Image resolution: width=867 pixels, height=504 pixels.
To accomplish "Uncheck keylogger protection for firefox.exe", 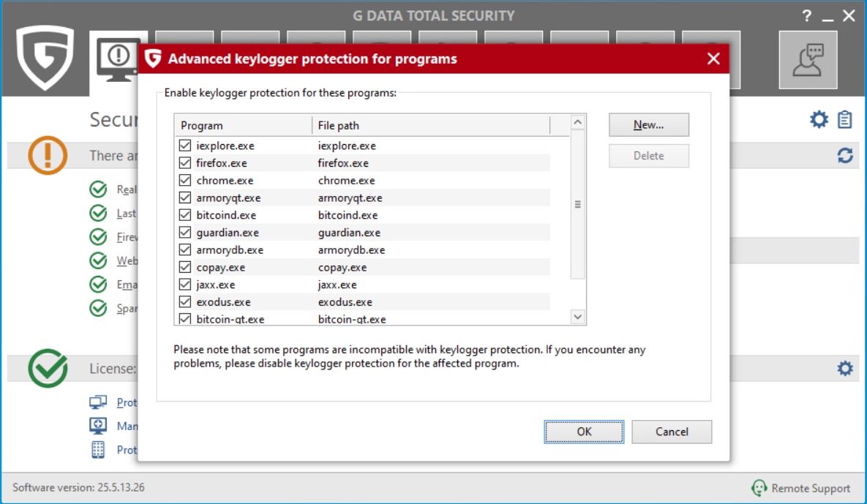I will click(184, 162).
